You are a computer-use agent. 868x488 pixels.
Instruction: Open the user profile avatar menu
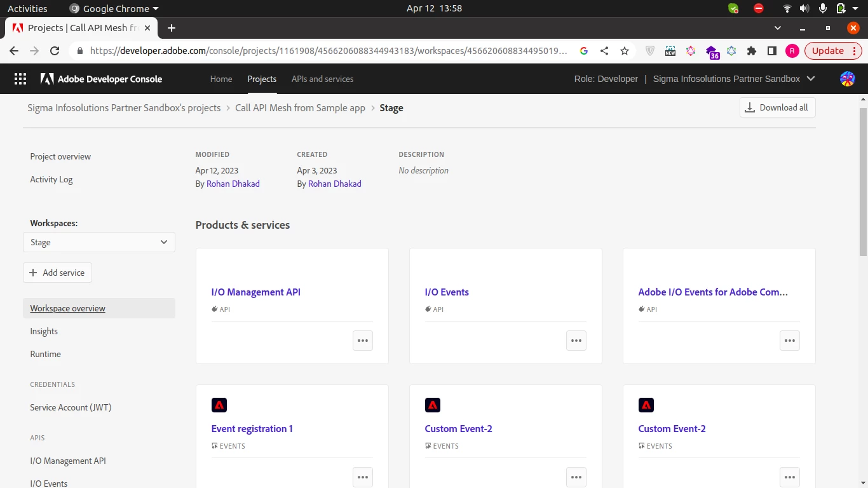point(847,79)
